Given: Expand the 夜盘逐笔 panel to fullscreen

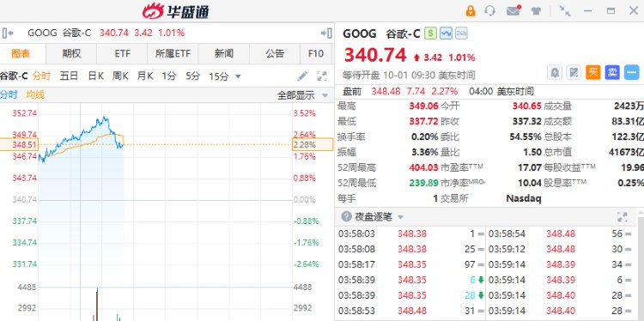Looking at the screenshot, I should (623, 217).
